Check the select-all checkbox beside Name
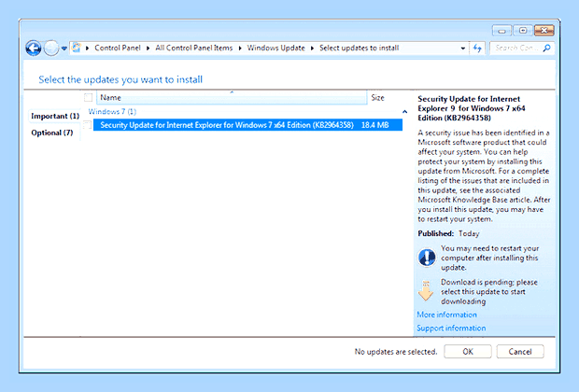This screenshot has width=579, height=392. pyautogui.click(x=88, y=97)
